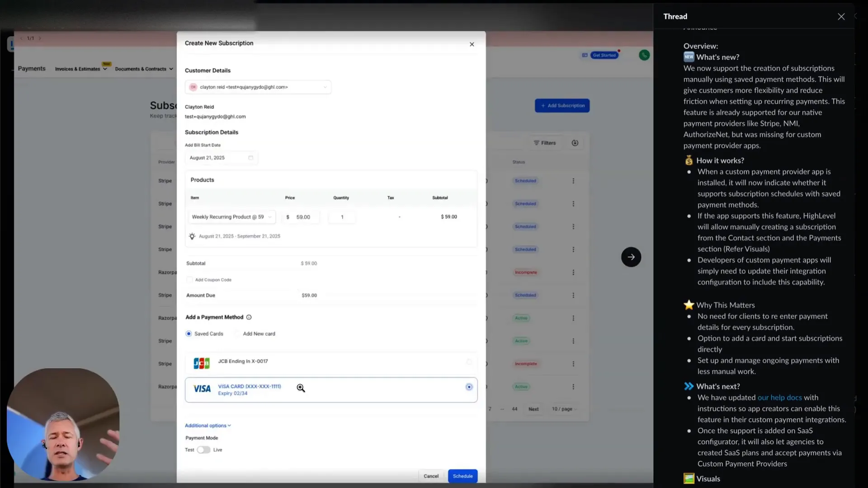Open row actions for first Razorpay Active row
This screenshot has width=868, height=488.
pos(573,318)
